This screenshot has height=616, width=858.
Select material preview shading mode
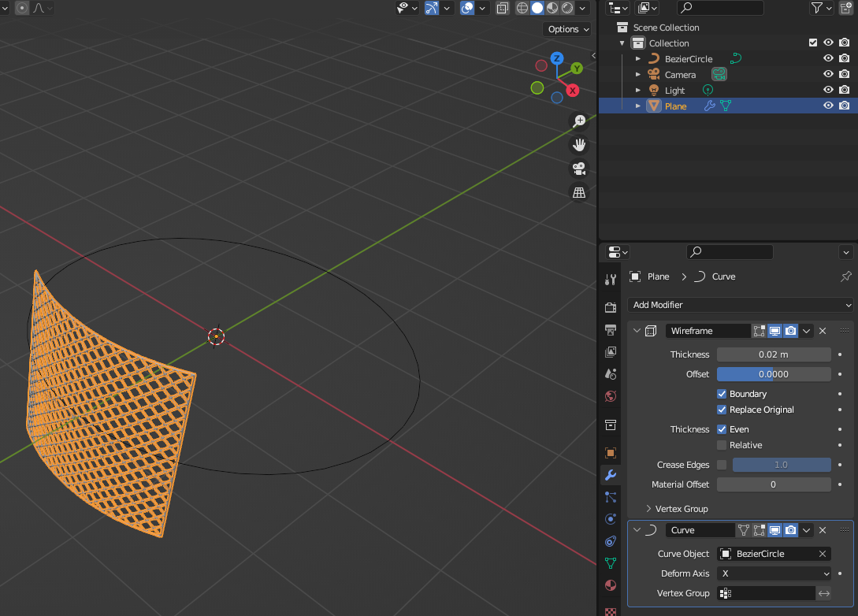pyautogui.click(x=552, y=8)
